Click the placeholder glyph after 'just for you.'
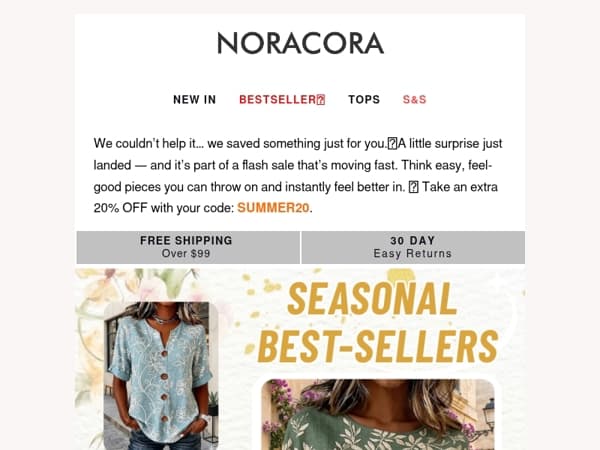 point(392,144)
